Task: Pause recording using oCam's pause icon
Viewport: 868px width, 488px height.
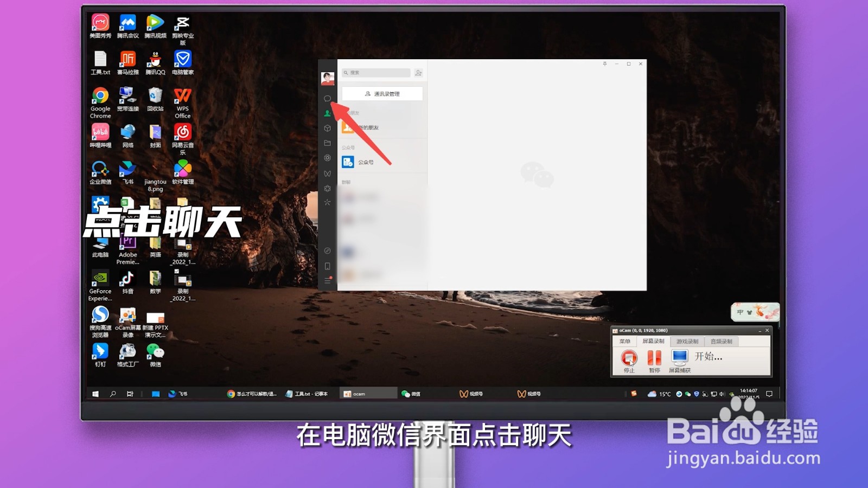Action: coord(654,358)
